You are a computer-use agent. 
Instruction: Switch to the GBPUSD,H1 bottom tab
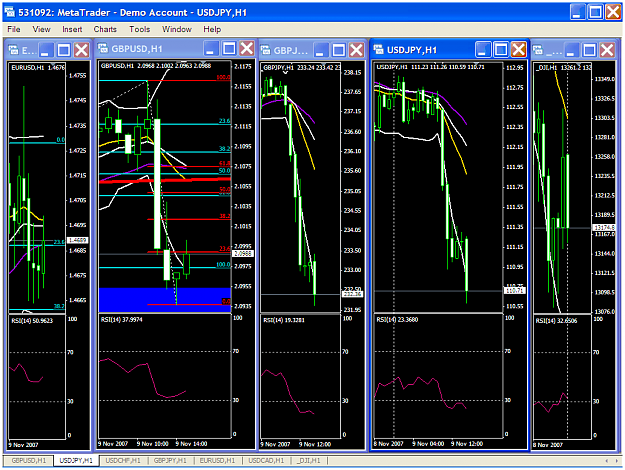[28, 460]
